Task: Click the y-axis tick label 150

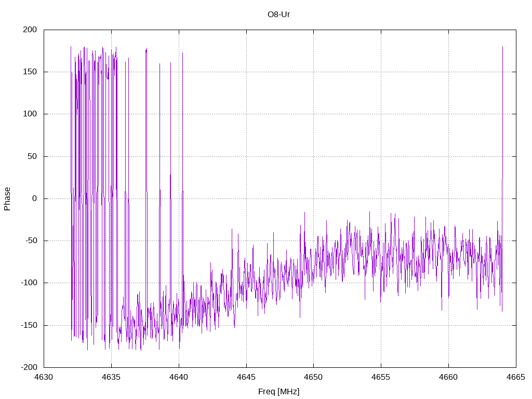Action: [30, 72]
